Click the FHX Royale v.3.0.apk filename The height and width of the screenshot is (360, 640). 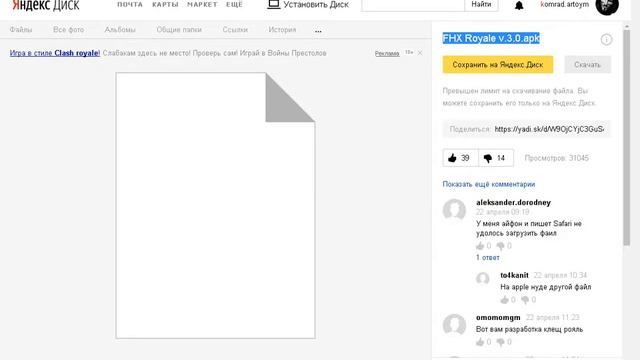click(x=491, y=38)
